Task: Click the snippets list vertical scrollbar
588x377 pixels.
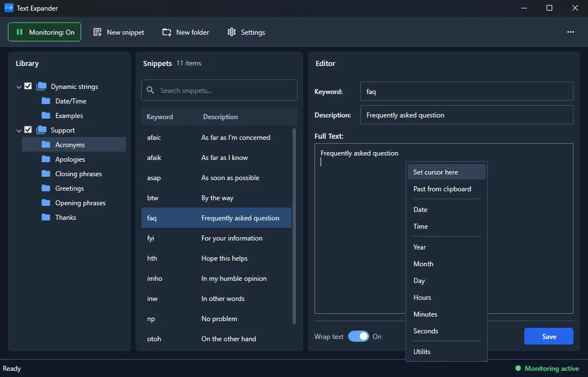Action: click(x=294, y=226)
